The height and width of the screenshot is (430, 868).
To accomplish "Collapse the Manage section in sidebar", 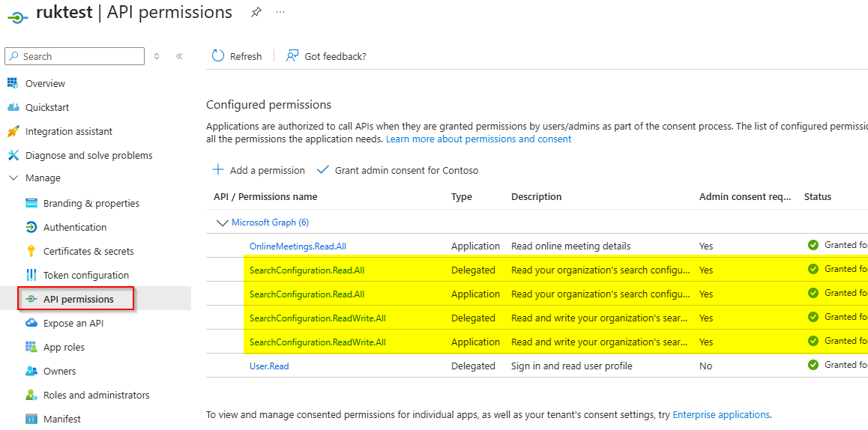I will pos(13,178).
